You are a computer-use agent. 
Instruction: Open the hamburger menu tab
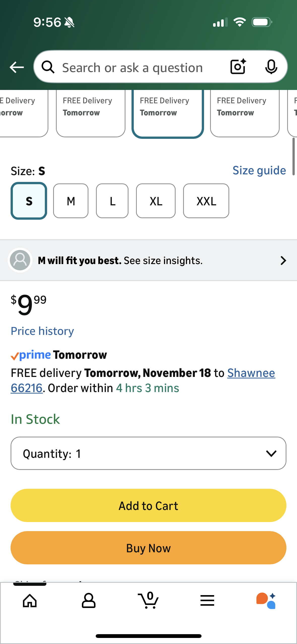[x=207, y=601]
